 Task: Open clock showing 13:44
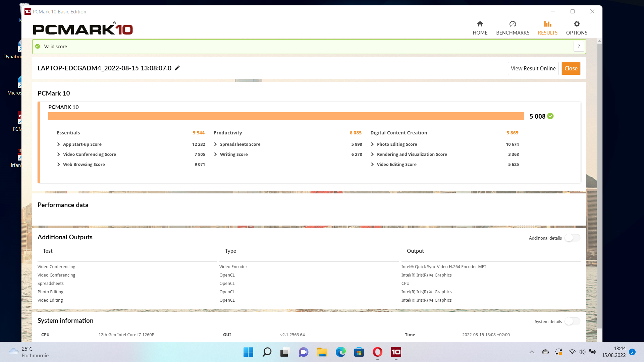pos(613,352)
